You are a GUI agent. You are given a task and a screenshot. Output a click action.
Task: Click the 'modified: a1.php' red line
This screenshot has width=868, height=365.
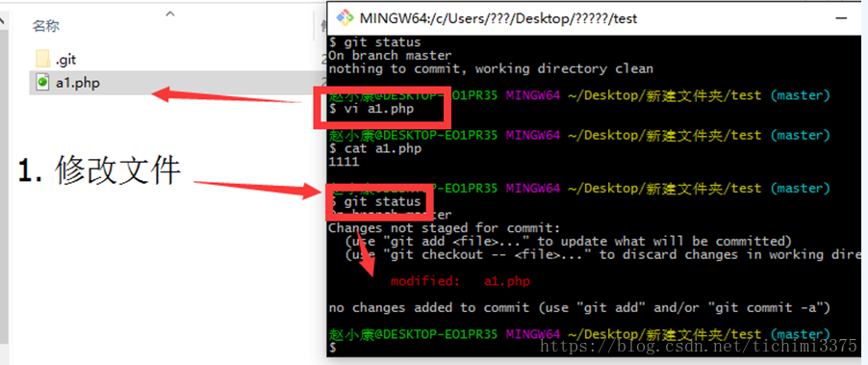coord(460,281)
